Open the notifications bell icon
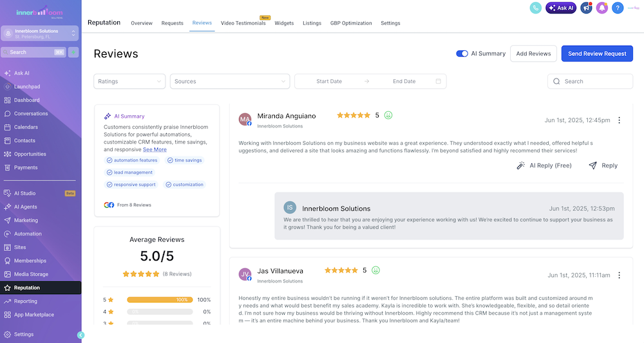The height and width of the screenshot is (343, 644). pos(601,8)
